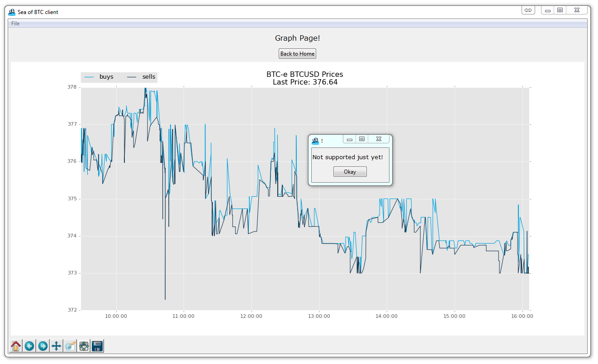This screenshot has width=598, height=364.
Task: Minimize the alert popup window
Action: pyautogui.click(x=349, y=139)
